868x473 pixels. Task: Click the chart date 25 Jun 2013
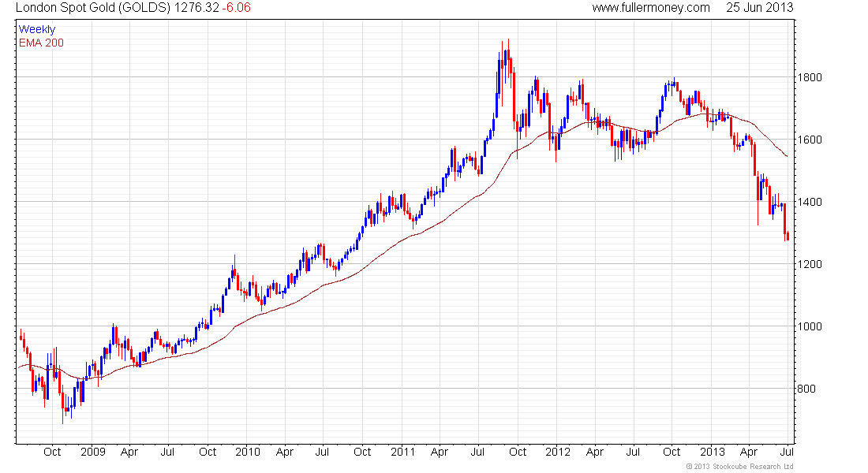click(759, 8)
